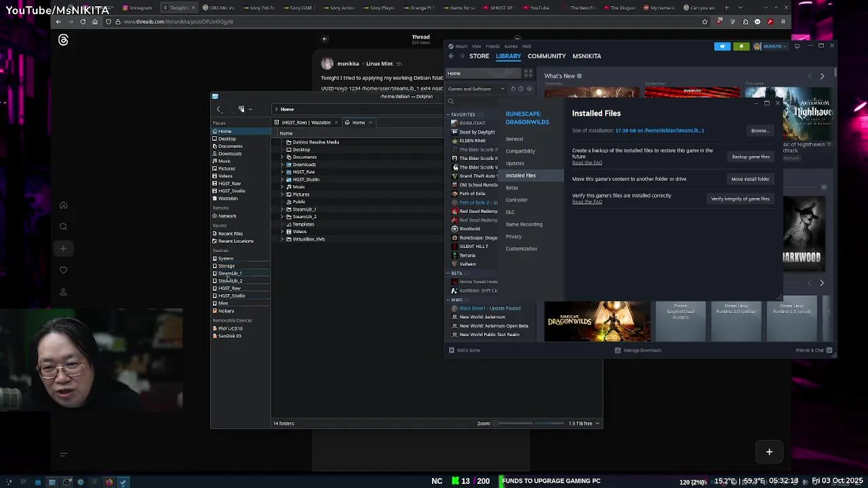This screenshot has height=488, width=868.
Task: Open Nobara device in Dolphin sidebar
Action: point(226,311)
